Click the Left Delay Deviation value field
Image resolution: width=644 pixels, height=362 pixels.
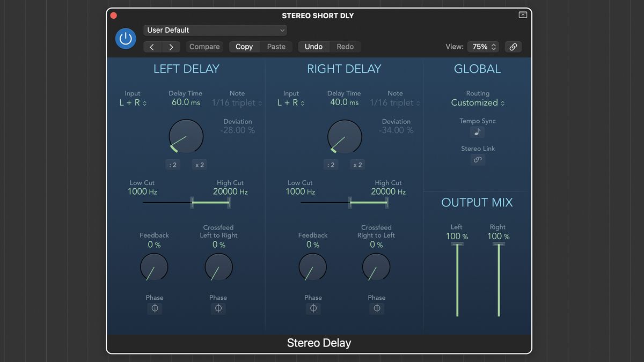pos(237,130)
